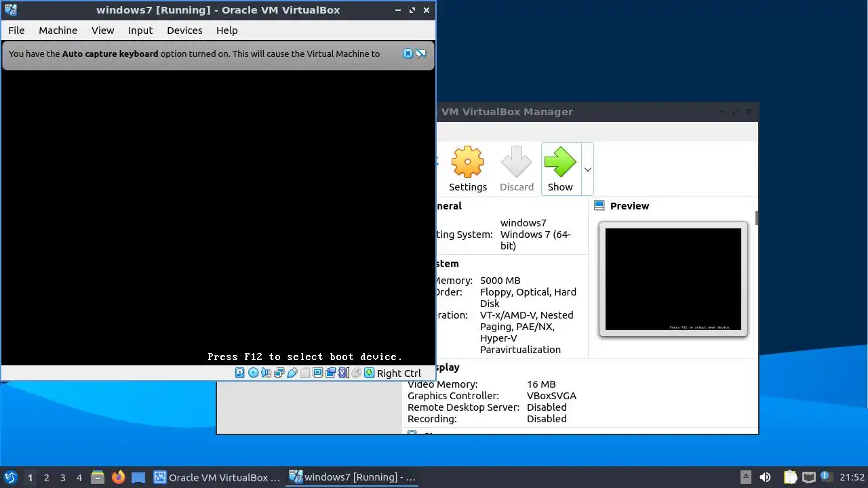Click the don't-show-again icon on the notification bar

click(421, 54)
